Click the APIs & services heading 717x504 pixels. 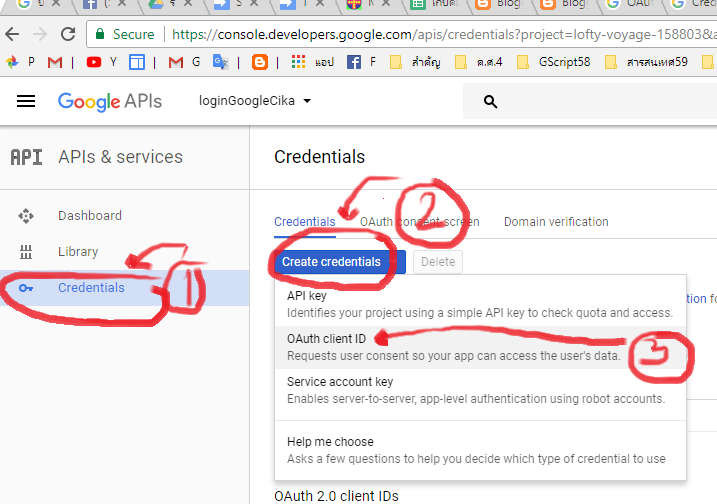pos(120,157)
